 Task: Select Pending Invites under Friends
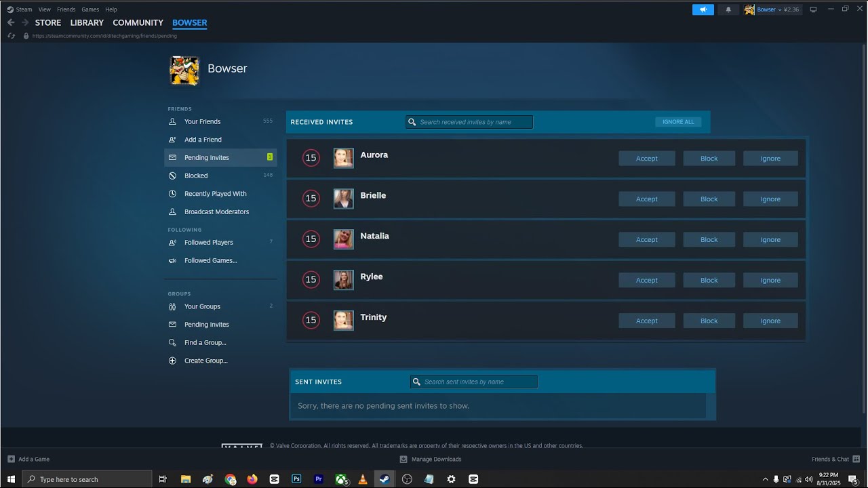pyautogui.click(x=220, y=157)
